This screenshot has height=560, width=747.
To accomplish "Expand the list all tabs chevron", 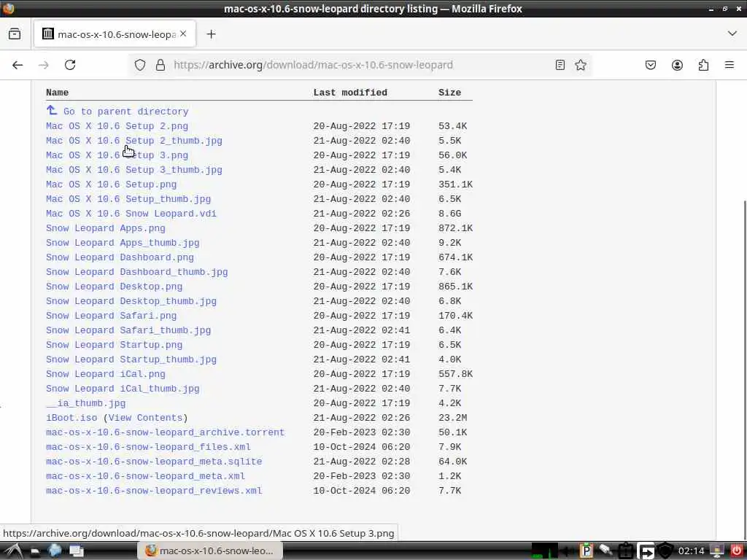I will tap(732, 34).
